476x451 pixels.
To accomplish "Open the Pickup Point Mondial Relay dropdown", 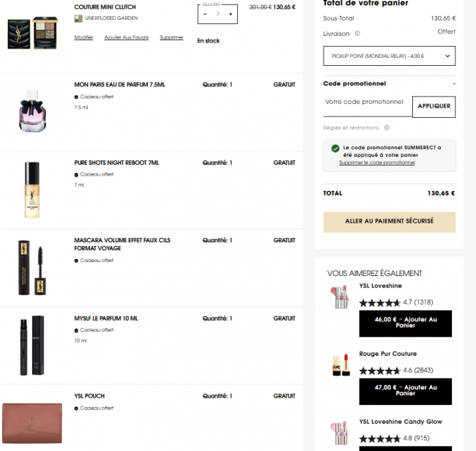I will pyautogui.click(x=389, y=56).
